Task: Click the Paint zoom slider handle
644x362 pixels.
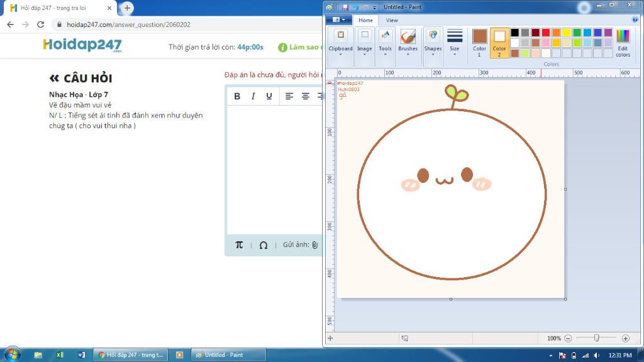Action: [597, 337]
